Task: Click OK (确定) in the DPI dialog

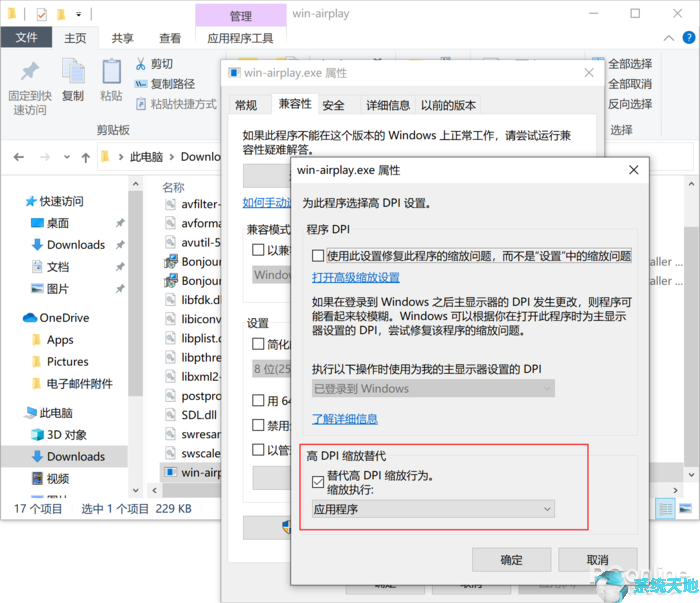Action: (x=512, y=560)
